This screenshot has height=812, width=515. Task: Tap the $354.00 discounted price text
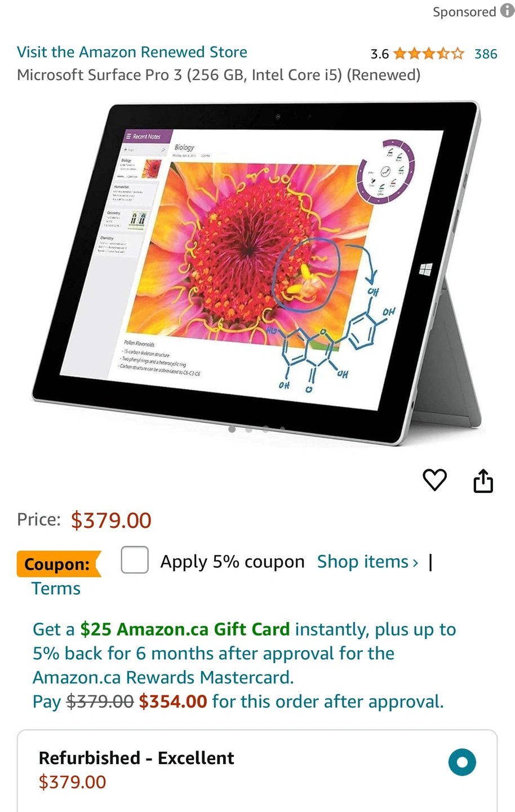pyautogui.click(x=173, y=701)
